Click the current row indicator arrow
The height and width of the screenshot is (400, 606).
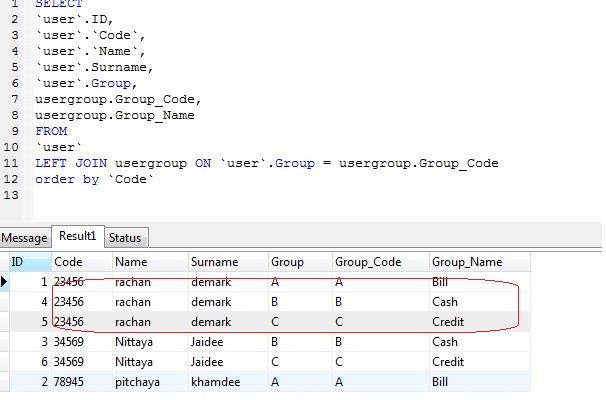click(x=4, y=282)
